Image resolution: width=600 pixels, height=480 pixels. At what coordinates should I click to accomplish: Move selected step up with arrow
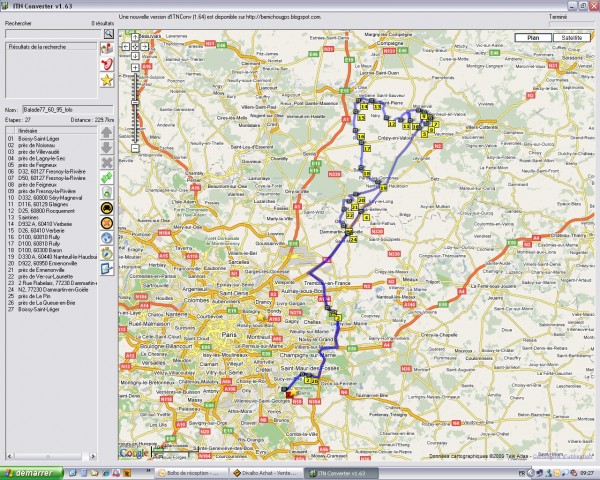[x=107, y=132]
